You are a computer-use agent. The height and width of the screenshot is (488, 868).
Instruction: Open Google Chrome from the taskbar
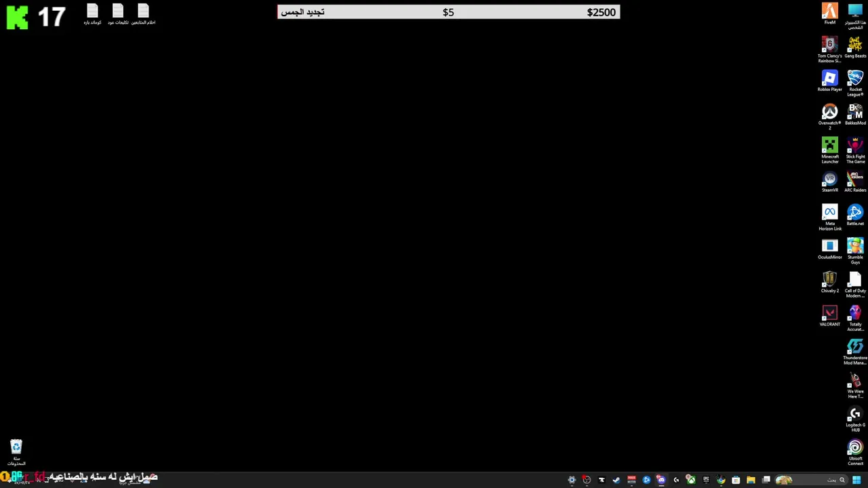coord(721,480)
